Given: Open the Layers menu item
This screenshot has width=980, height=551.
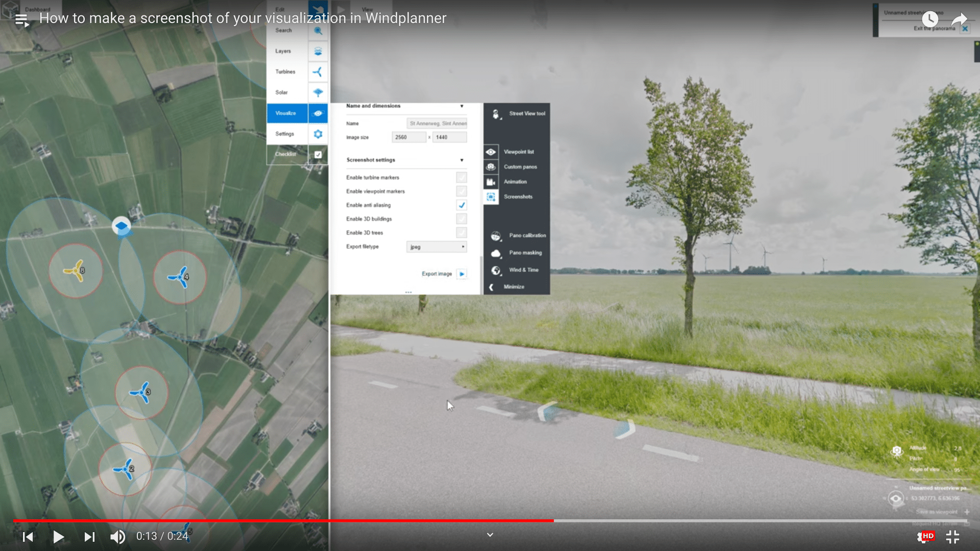Looking at the screenshot, I should tap(288, 51).
